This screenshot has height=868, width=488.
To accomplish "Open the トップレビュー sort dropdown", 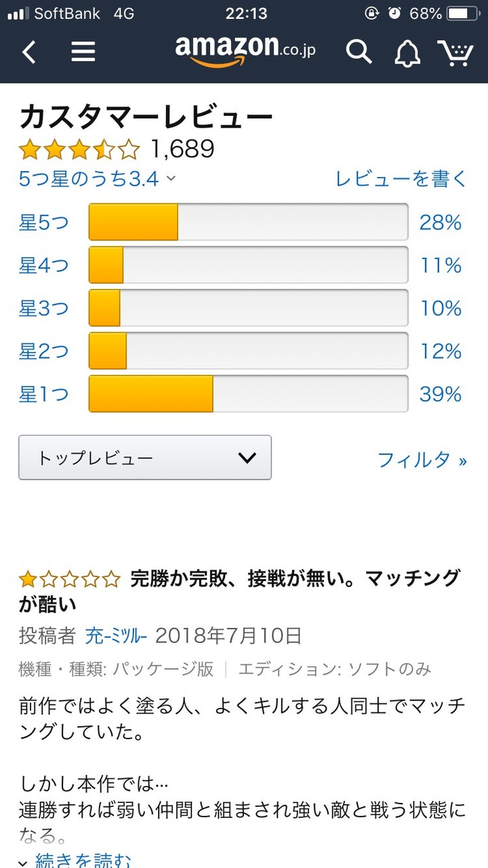I will point(145,458).
